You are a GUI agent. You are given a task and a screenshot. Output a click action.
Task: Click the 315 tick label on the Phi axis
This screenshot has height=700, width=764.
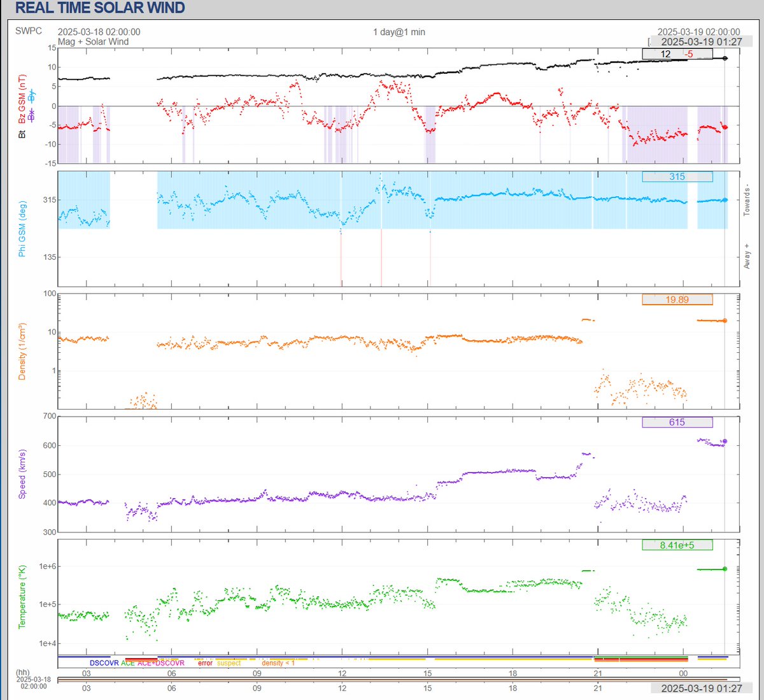(x=49, y=200)
